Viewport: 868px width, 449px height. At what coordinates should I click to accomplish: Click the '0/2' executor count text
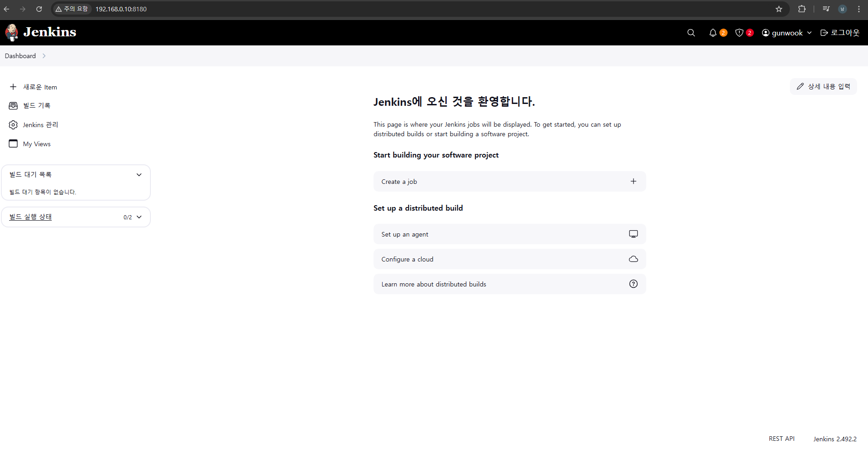(x=128, y=217)
